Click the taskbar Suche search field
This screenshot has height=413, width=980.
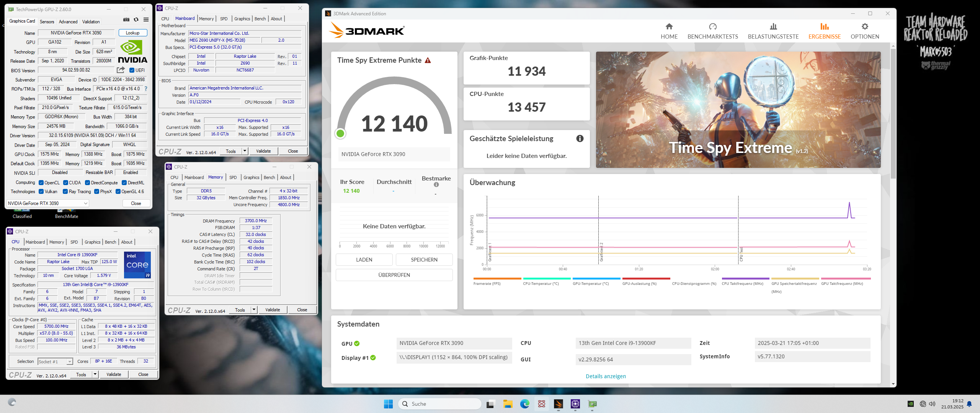(x=440, y=404)
